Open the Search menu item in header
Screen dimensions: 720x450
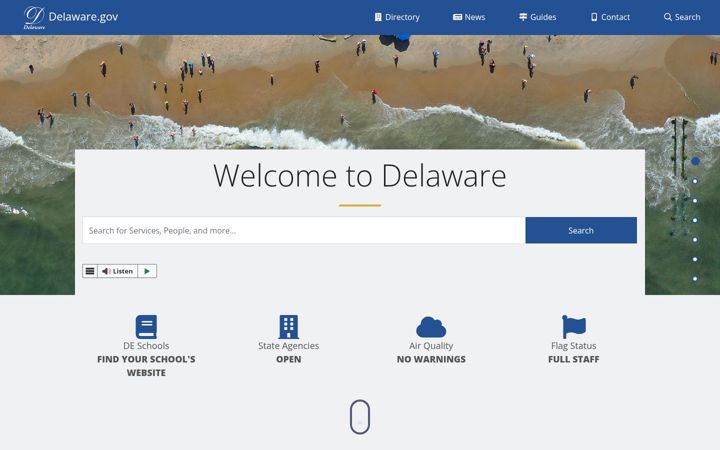click(682, 17)
